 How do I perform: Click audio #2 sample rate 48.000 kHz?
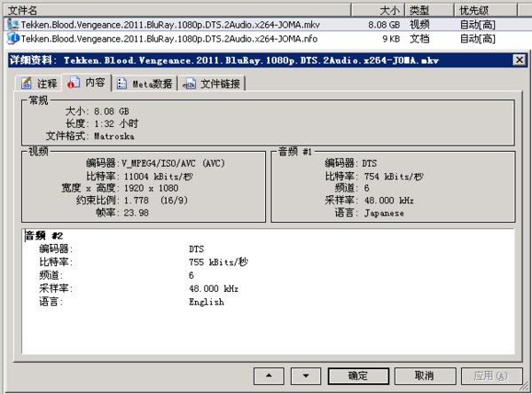click(x=214, y=288)
